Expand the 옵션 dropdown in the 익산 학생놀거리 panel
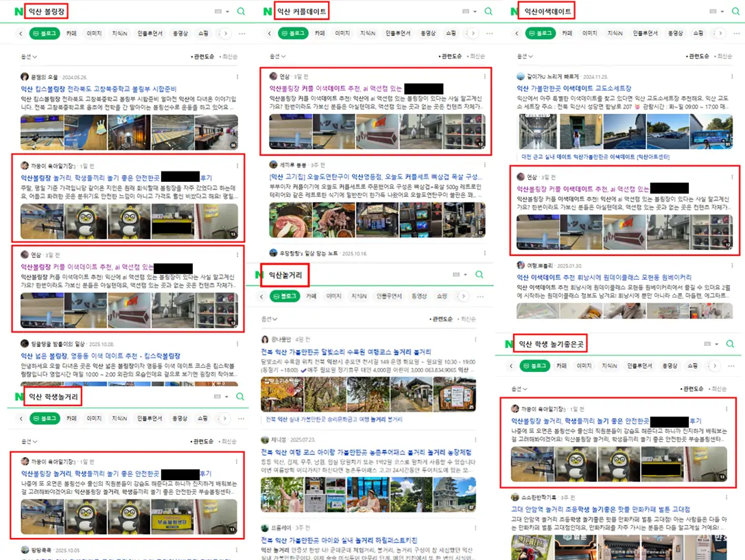The image size is (745, 560). [x=29, y=441]
